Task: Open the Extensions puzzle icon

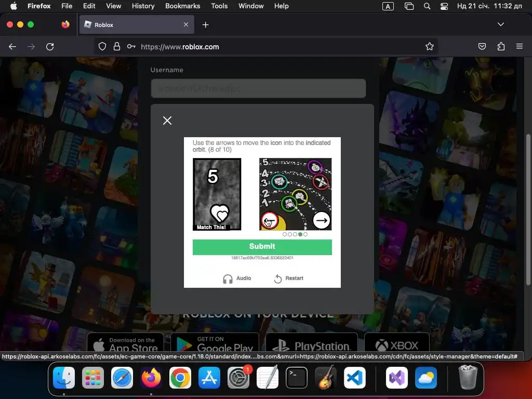Action: (501, 46)
